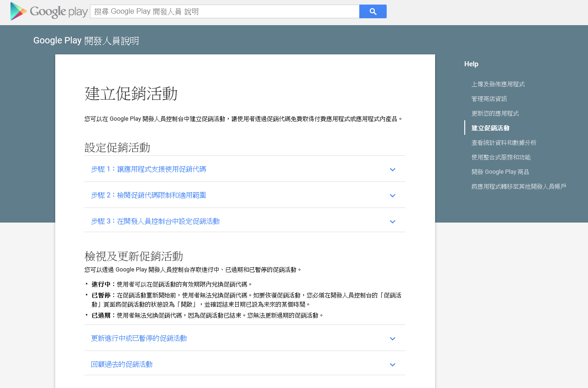Expand the 回顧過去的促銷活動 section
This screenshot has width=588, height=388.
[x=392, y=364]
